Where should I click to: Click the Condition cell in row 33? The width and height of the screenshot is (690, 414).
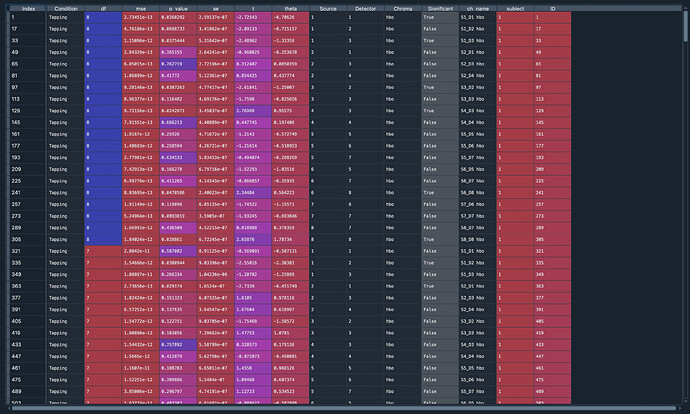pos(66,41)
